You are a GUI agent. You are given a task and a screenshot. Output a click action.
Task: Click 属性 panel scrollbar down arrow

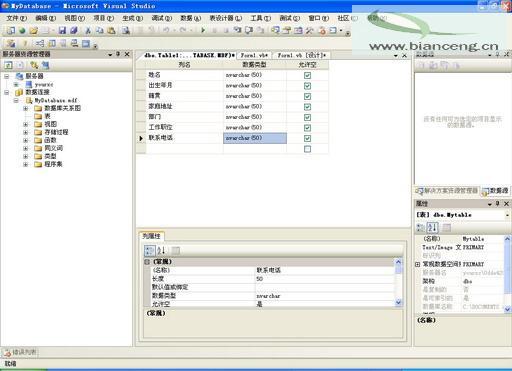(507, 309)
